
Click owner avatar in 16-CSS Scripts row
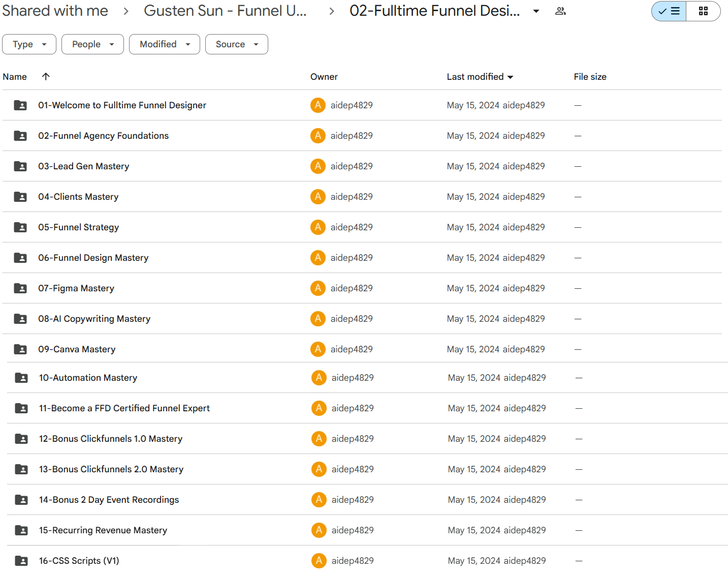click(x=319, y=561)
